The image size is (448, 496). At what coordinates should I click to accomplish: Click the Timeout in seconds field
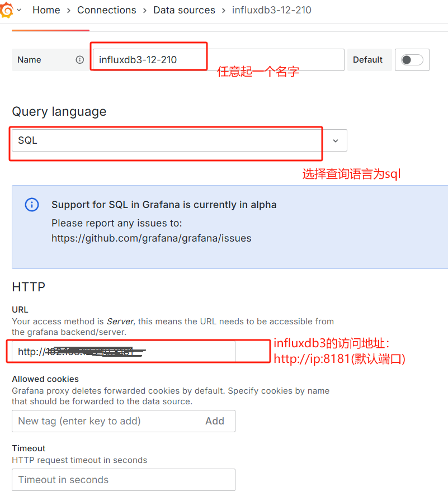124,480
